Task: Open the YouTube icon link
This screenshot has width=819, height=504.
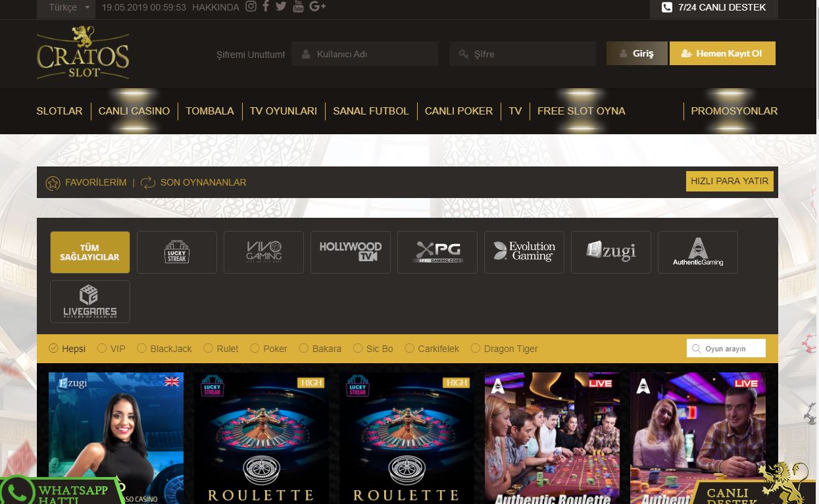Action: pos(298,7)
